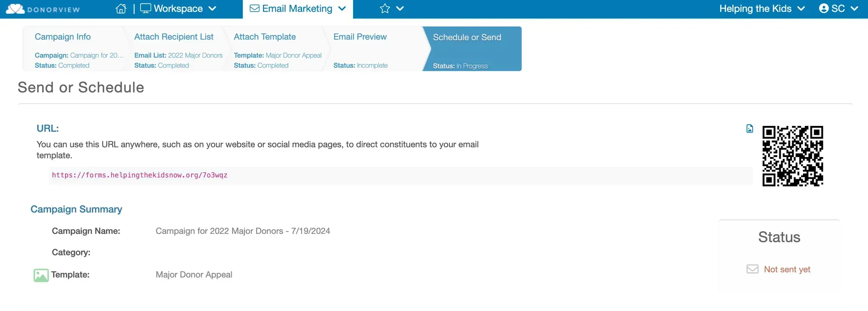The height and width of the screenshot is (311, 868).
Task: Click the DonorView logo
Action: tap(43, 9)
